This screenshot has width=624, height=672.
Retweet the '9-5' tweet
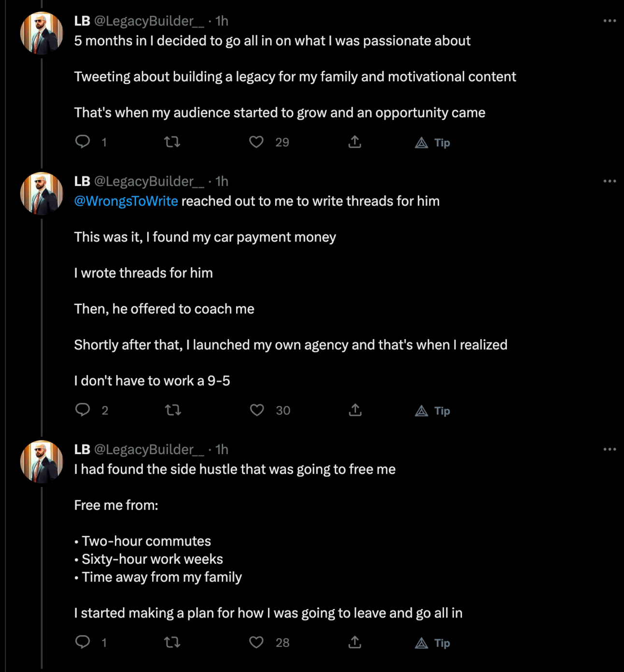click(172, 410)
